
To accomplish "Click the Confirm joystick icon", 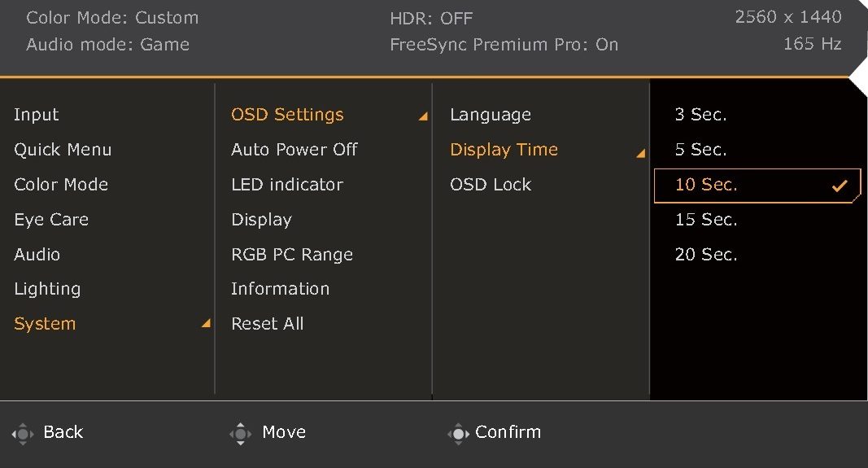I will pyautogui.click(x=458, y=434).
